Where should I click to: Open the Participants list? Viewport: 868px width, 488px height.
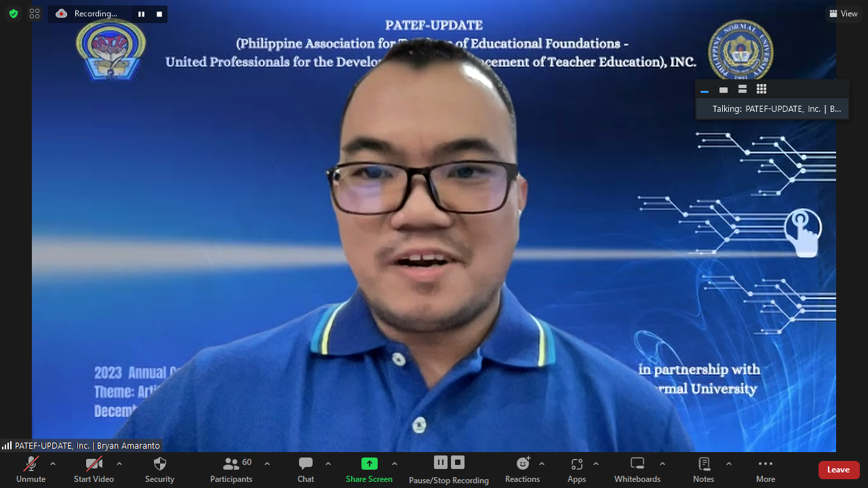(x=231, y=469)
